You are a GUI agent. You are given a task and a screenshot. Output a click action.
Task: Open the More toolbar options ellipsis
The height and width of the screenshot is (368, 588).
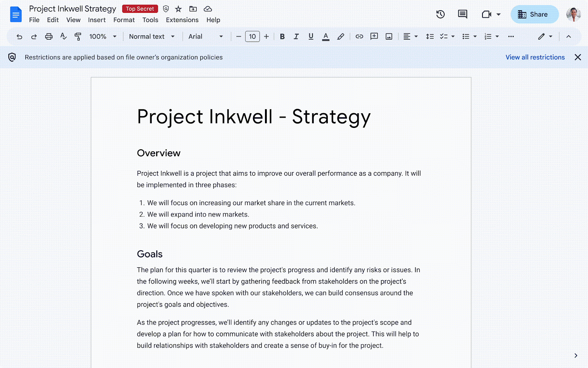click(511, 36)
